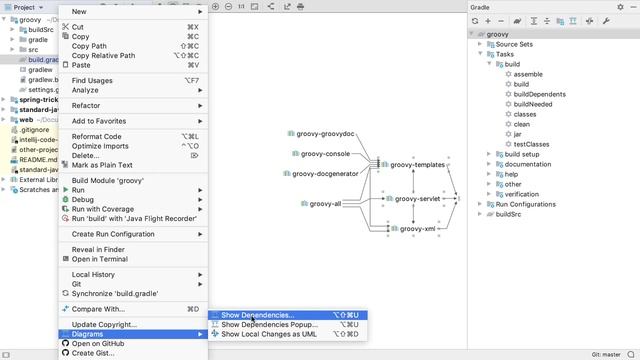Expand External Libraries in Project tree
Image resolution: width=640 pixels, height=360 pixels.
[x=4, y=180]
